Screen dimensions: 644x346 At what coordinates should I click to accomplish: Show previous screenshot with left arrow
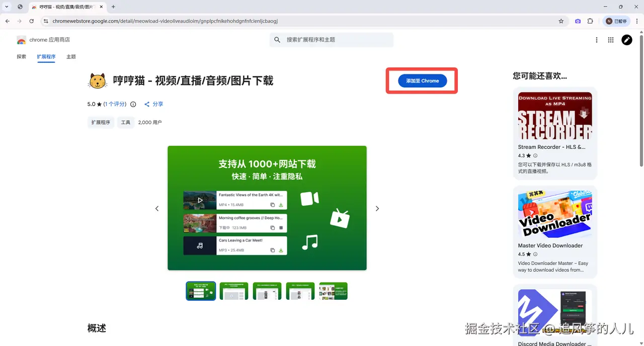(157, 208)
